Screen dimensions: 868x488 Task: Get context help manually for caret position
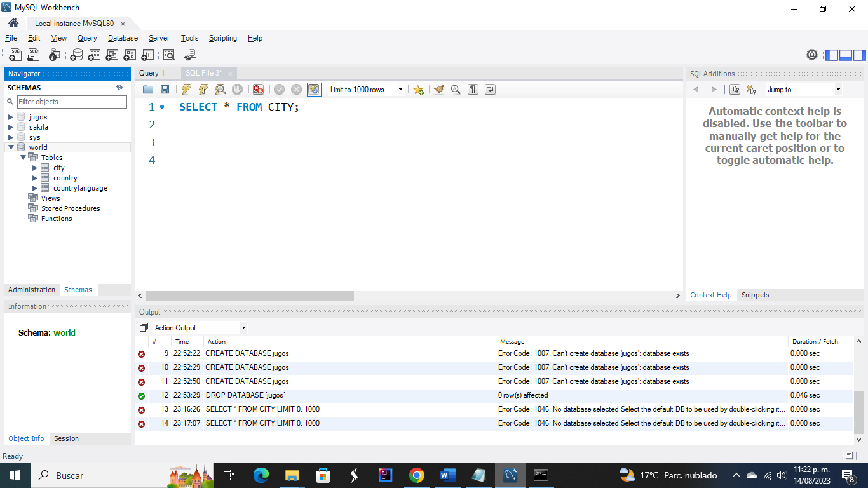[x=735, y=90]
